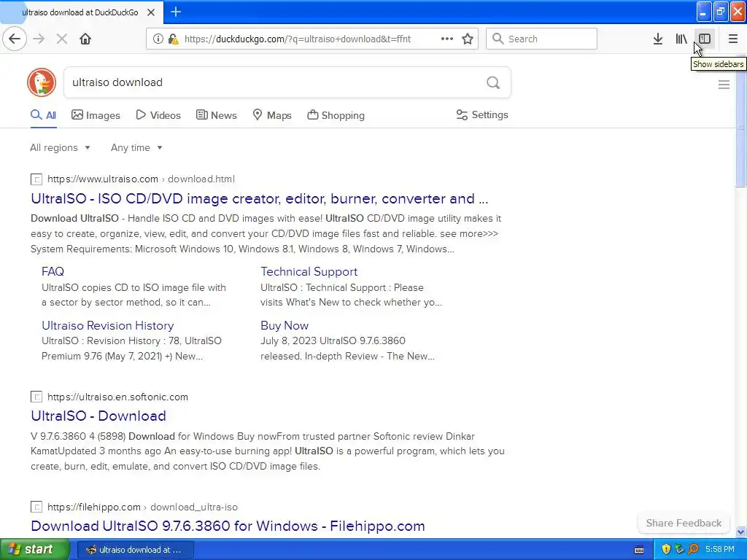Click the security shield tray icon

tap(666, 550)
